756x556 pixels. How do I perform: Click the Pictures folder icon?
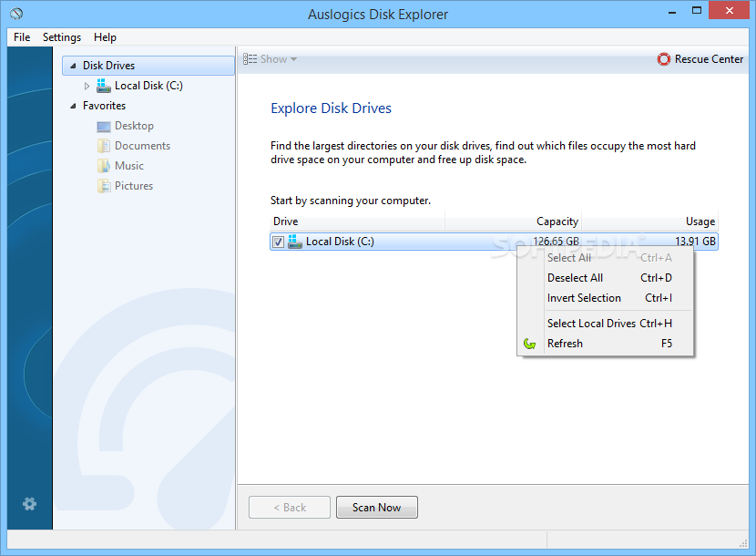pyautogui.click(x=104, y=186)
